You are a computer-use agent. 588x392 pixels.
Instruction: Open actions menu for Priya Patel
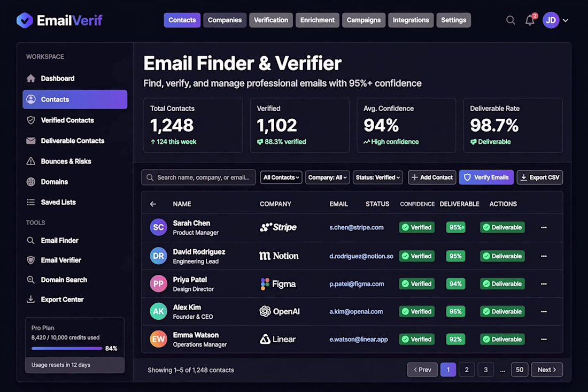click(x=544, y=284)
